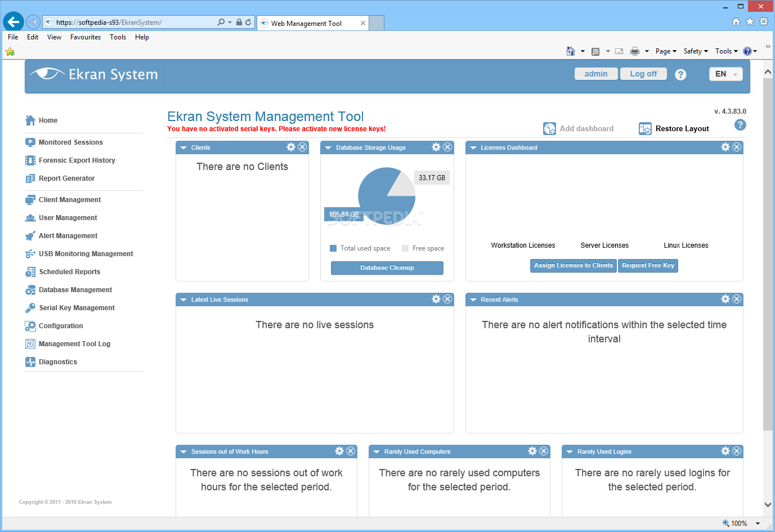Open the Edit menu
This screenshot has width=775, height=532.
[x=33, y=37]
